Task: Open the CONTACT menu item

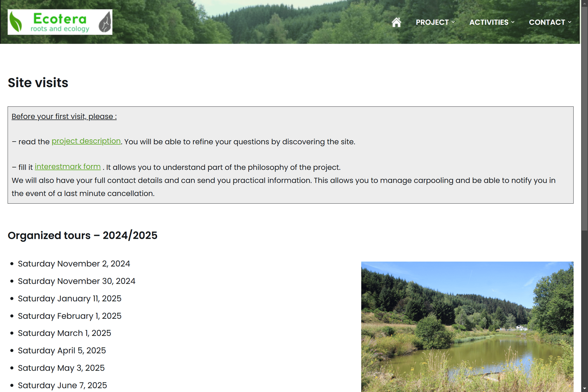Action: pyautogui.click(x=547, y=22)
